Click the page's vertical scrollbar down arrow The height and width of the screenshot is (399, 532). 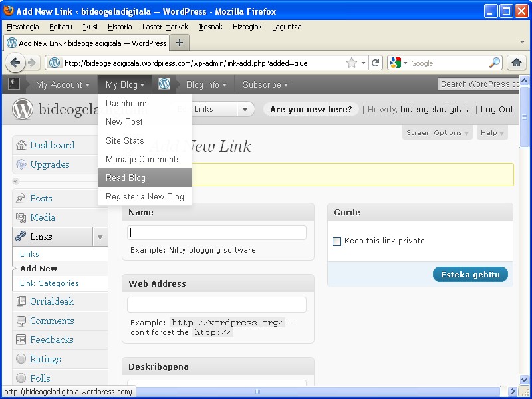pyautogui.click(x=524, y=380)
